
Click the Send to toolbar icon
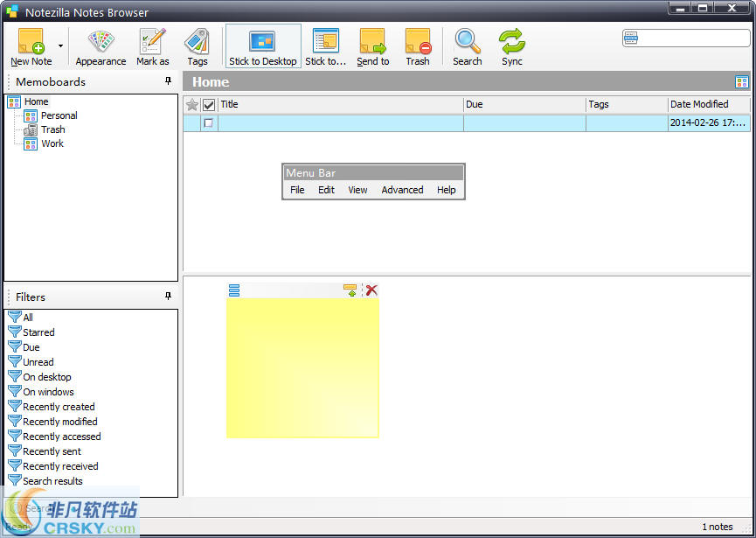coord(372,47)
